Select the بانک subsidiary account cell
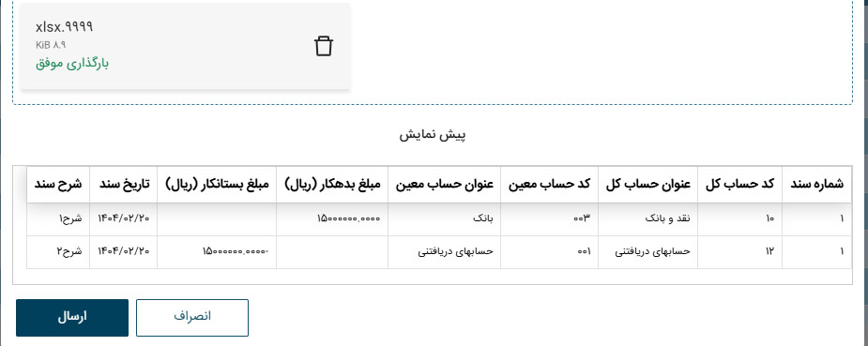This screenshot has height=346, width=868. pyautogui.click(x=444, y=218)
